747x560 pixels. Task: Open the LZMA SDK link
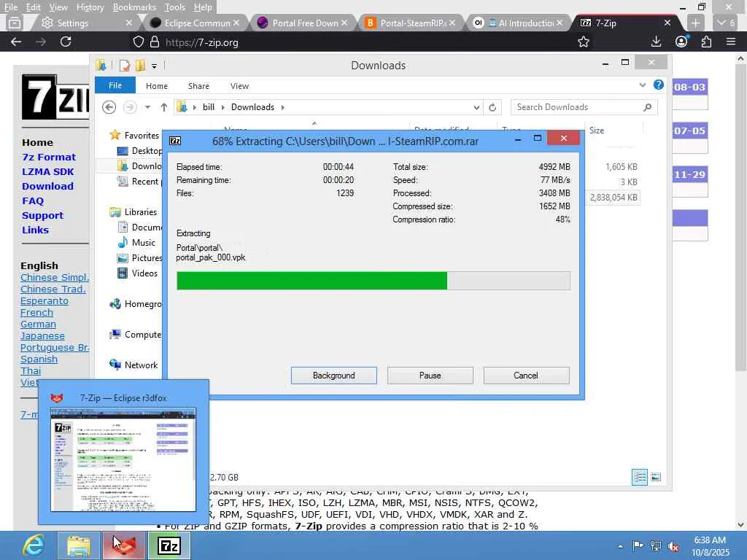coord(47,172)
